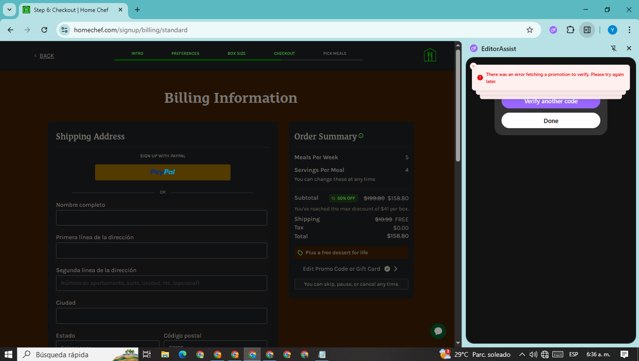The image size is (639, 361).
Task: Open the chat support bubble
Action: point(438,331)
